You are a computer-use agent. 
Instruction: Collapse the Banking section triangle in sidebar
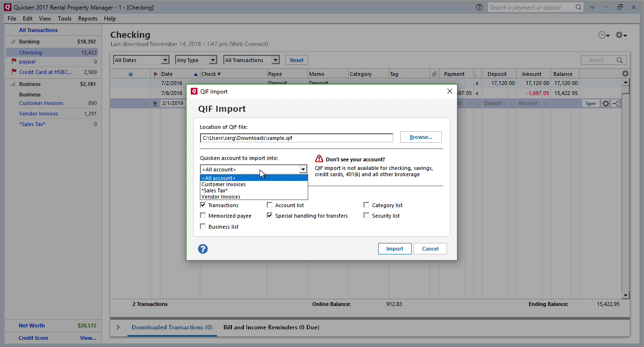tap(13, 42)
